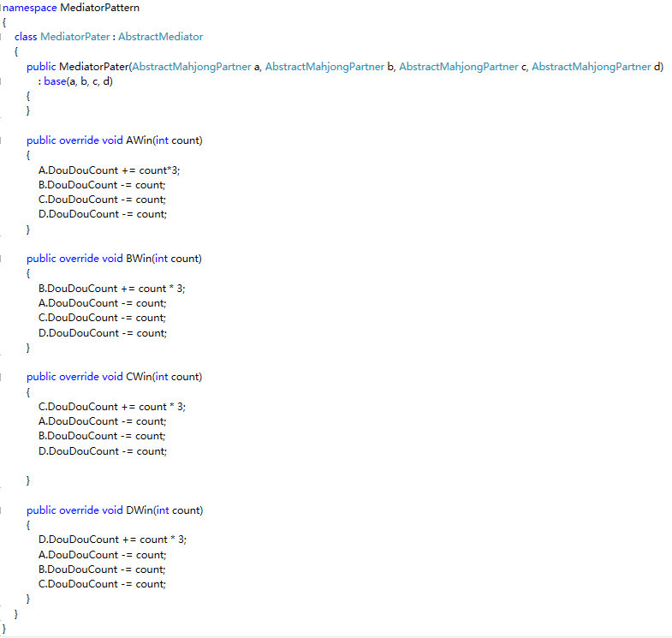Select 'AbstractMahjongPartner' type before parameter a

pyautogui.click(x=192, y=67)
